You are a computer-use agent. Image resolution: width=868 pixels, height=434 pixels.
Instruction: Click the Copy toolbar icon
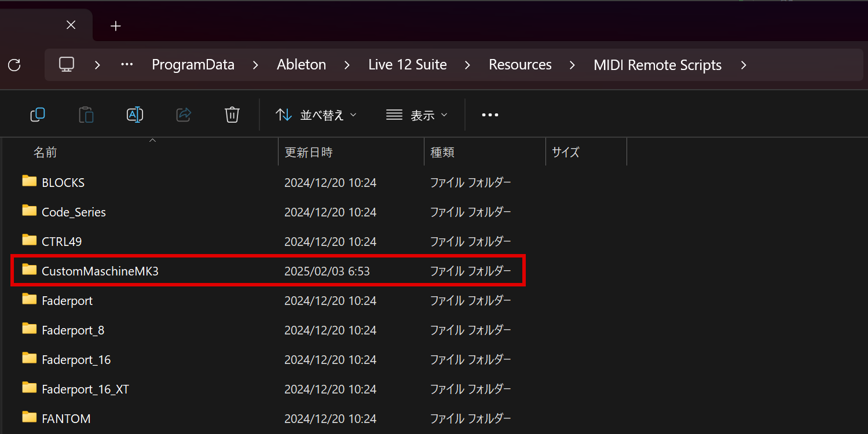(x=38, y=115)
